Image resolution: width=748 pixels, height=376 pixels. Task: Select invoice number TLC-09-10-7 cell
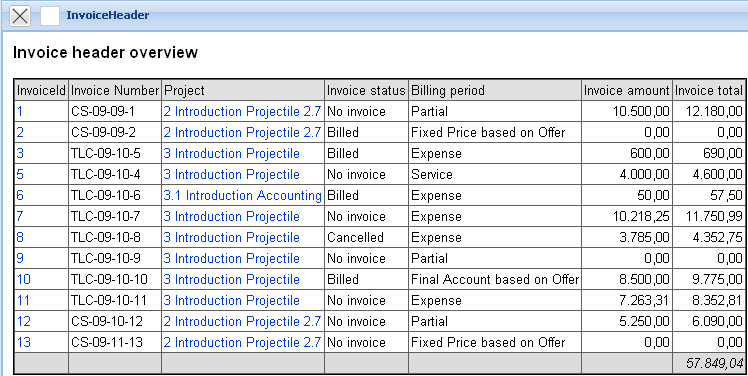click(115, 217)
